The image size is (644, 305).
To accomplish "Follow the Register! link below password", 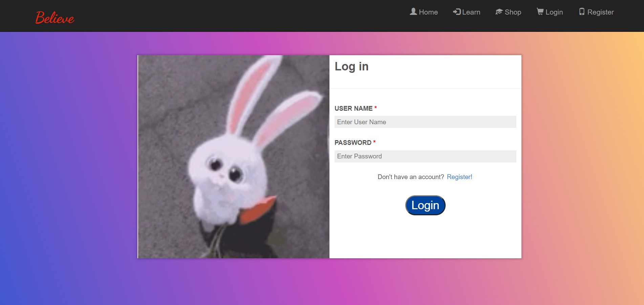I will tap(459, 177).
